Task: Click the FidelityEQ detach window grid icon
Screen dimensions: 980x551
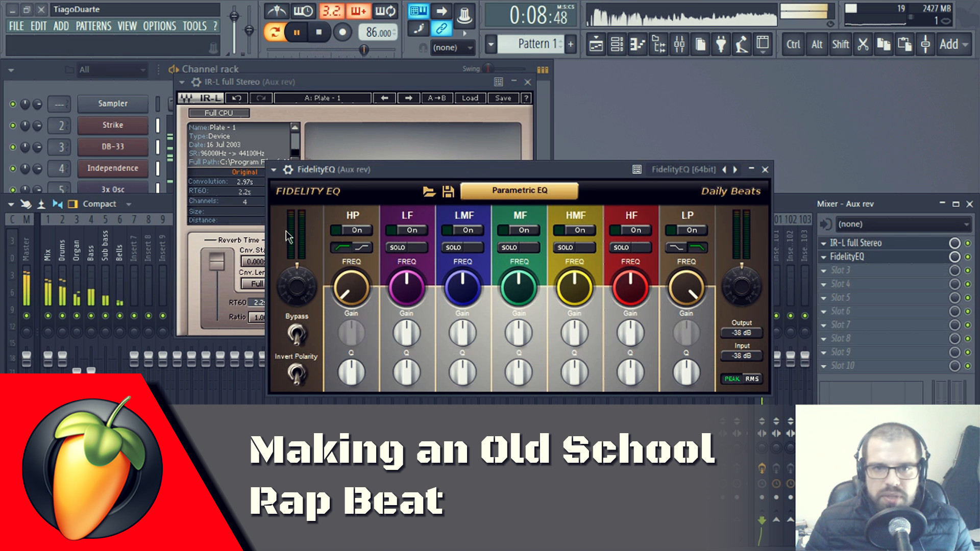Action: (x=637, y=169)
